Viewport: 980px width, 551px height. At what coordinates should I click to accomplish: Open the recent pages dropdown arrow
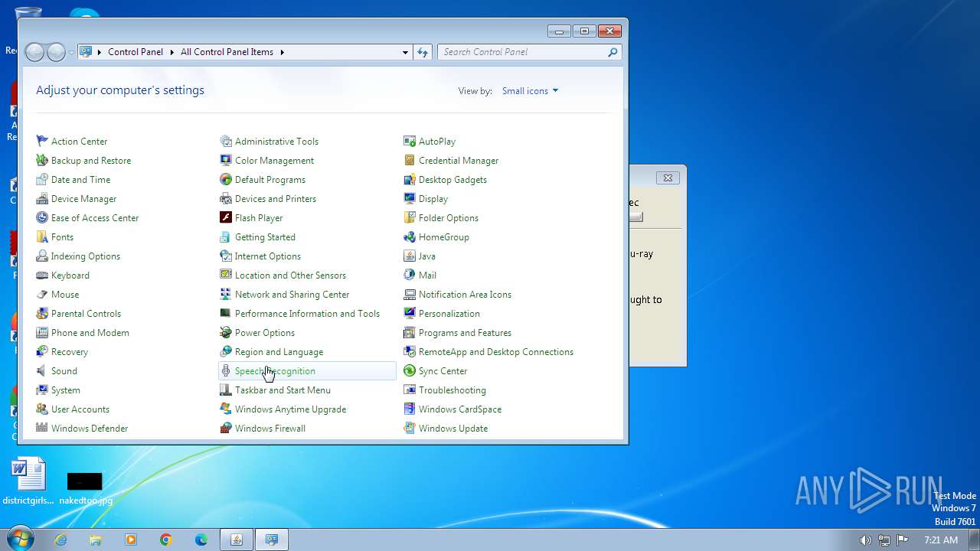coord(71,52)
